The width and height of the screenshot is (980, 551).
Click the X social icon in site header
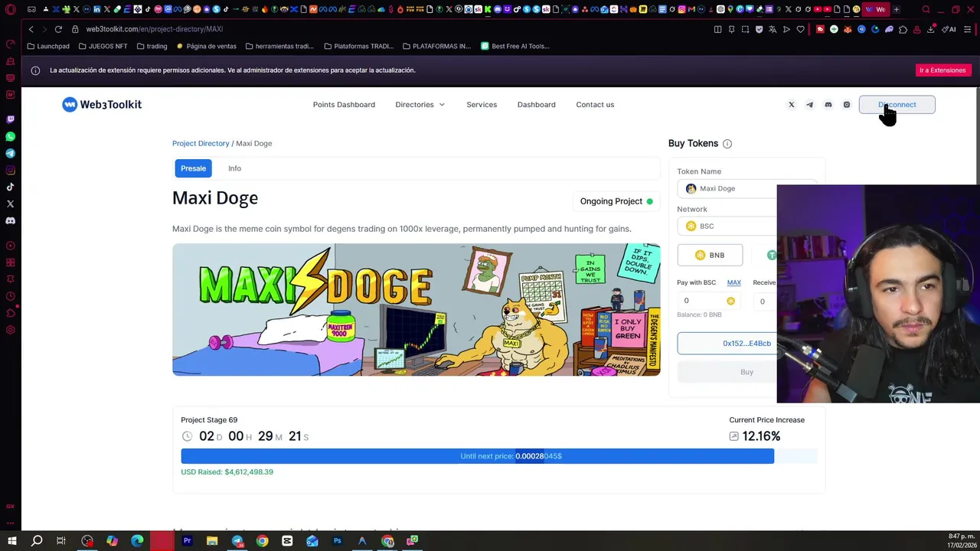[792, 105]
